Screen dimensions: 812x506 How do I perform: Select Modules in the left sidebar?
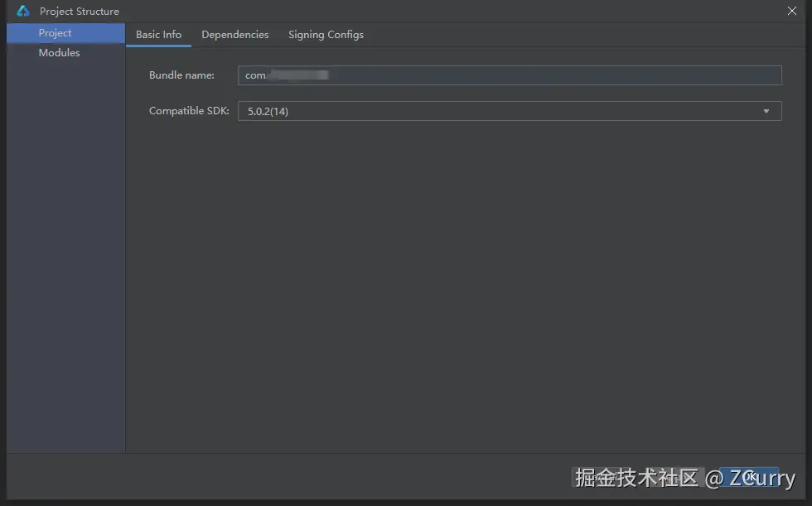click(65, 53)
